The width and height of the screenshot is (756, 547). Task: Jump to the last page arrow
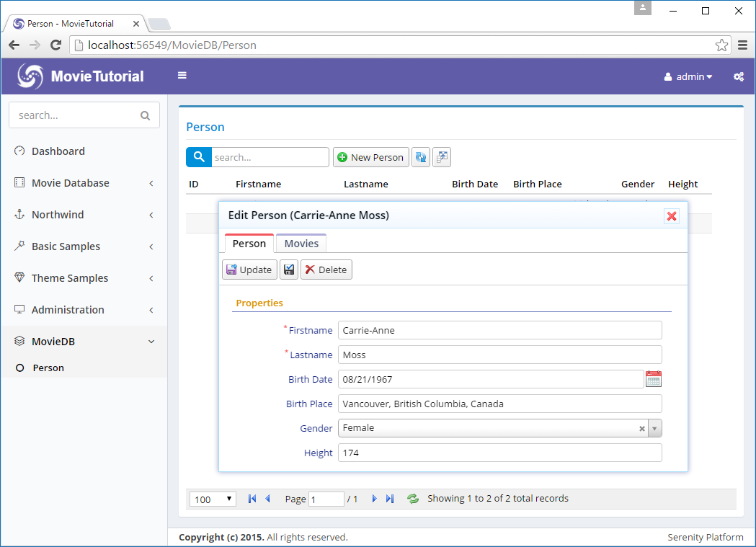(x=390, y=499)
